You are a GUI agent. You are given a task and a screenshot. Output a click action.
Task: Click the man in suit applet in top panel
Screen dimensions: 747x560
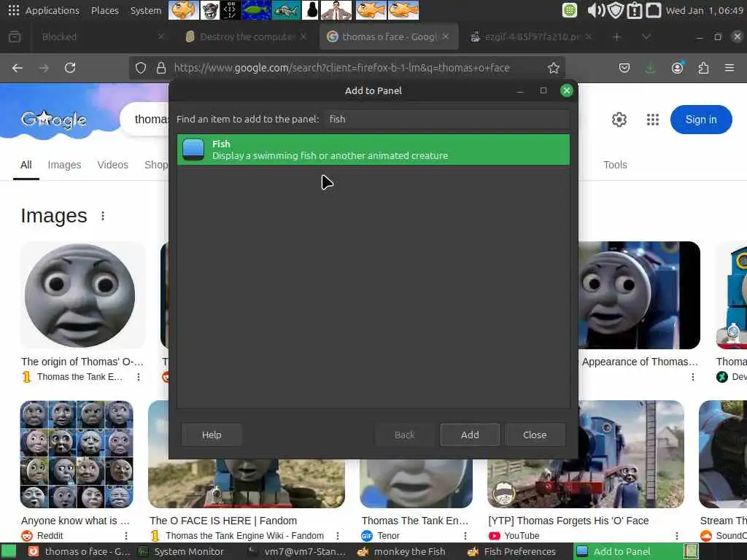pos(336,10)
